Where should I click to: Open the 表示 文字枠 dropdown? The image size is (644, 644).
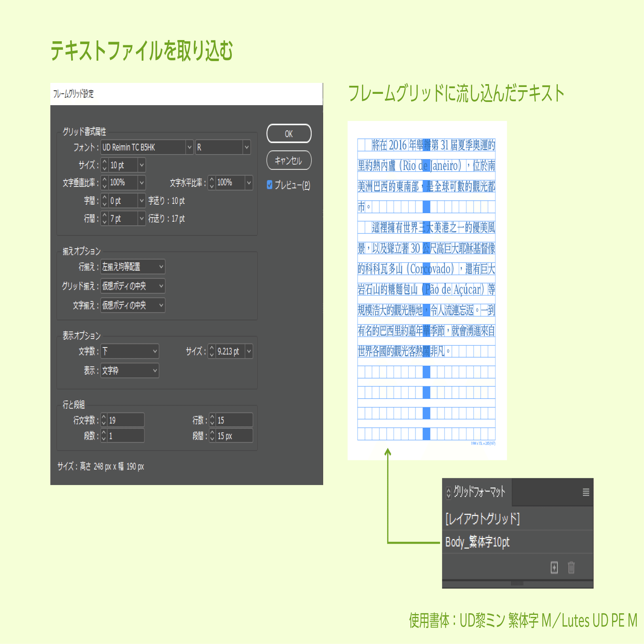coord(129,371)
